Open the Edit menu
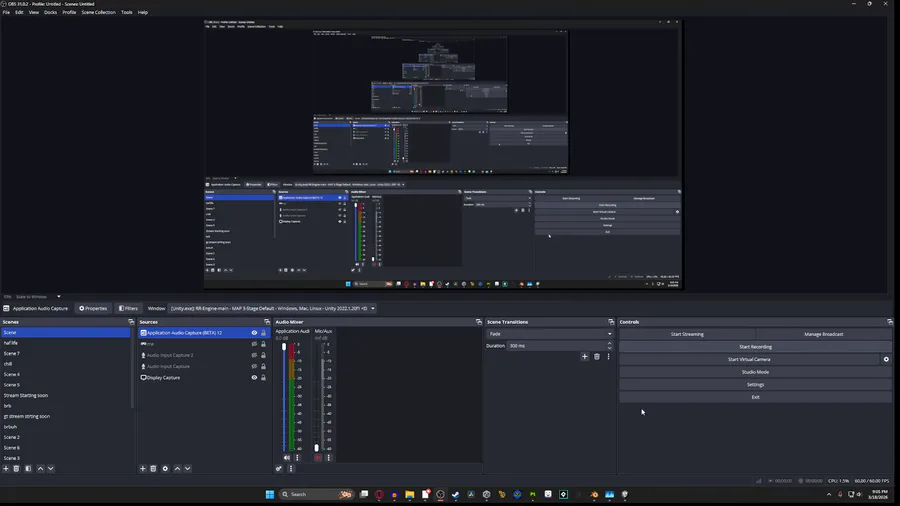Image resolution: width=900 pixels, height=506 pixels. coord(20,12)
